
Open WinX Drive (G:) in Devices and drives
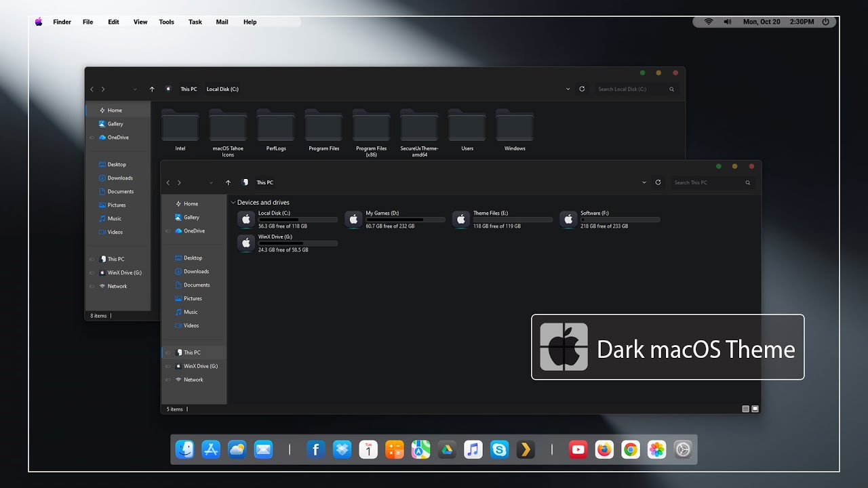pyautogui.click(x=288, y=243)
